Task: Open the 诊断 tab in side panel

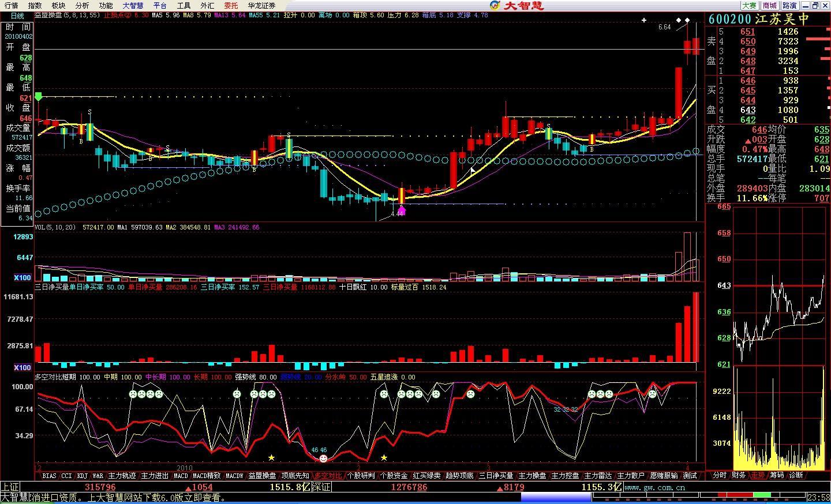Action: coord(796,475)
